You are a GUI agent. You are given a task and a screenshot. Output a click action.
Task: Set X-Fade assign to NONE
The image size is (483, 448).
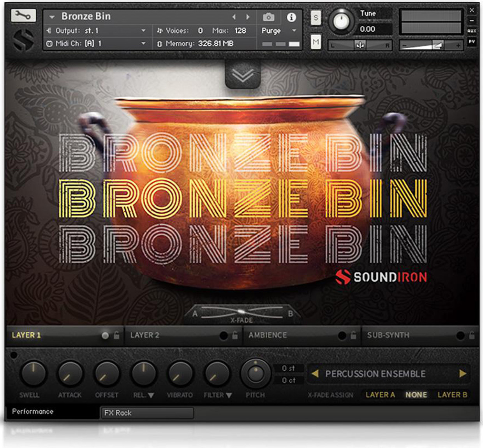coord(416,395)
